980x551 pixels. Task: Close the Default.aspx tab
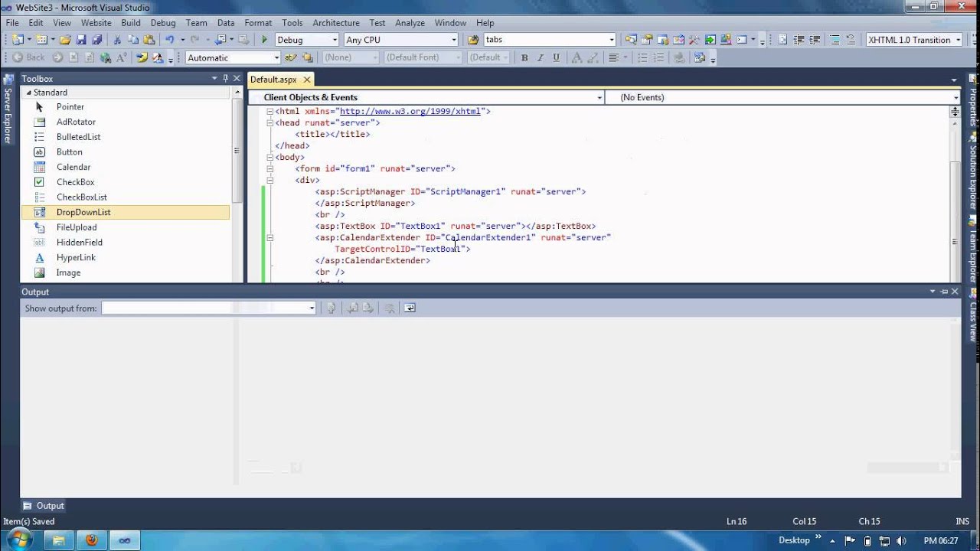click(307, 80)
